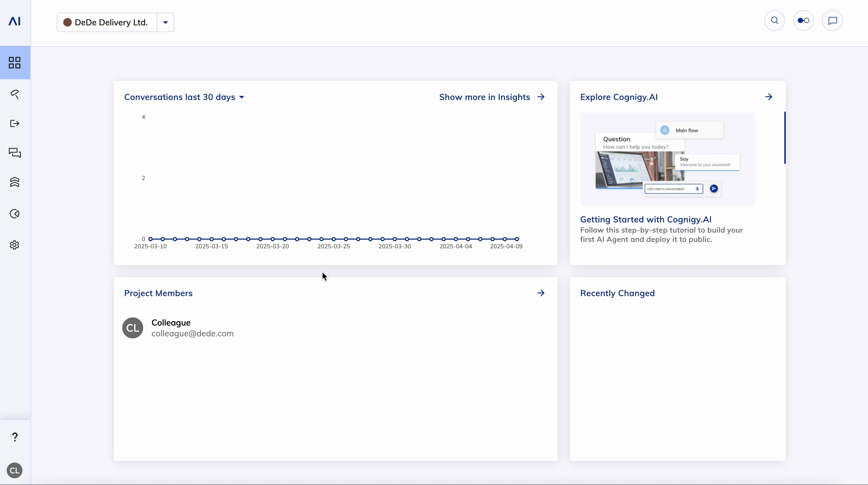Click the Cognigy AI logo
The width and height of the screenshot is (868, 485).
[x=15, y=21]
